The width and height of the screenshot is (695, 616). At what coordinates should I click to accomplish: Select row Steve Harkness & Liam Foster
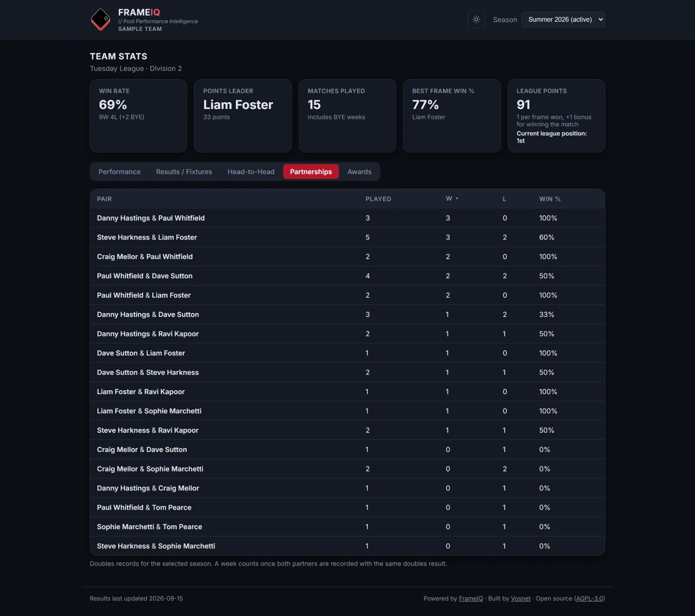347,237
